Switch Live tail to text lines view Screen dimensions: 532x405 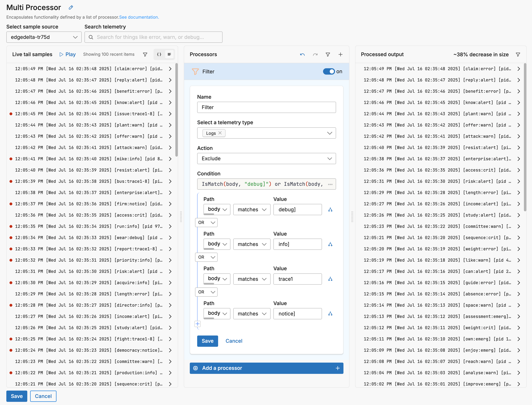(x=169, y=55)
